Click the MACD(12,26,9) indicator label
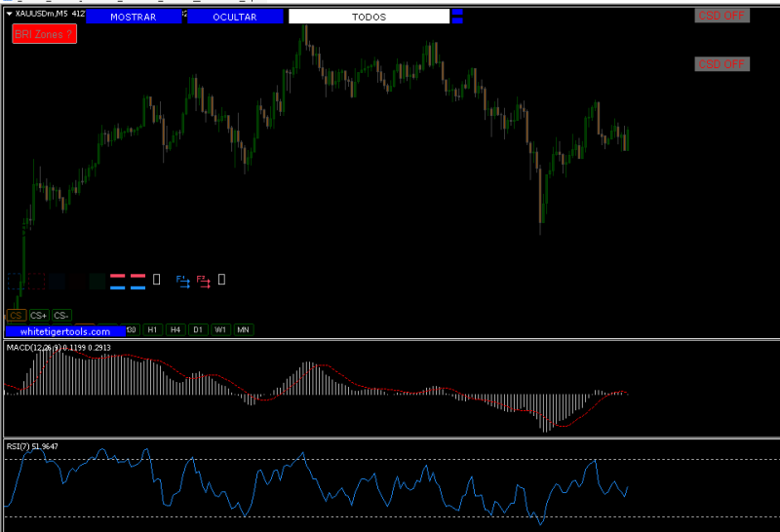Image resolution: width=780 pixels, height=532 pixels. [x=58, y=348]
